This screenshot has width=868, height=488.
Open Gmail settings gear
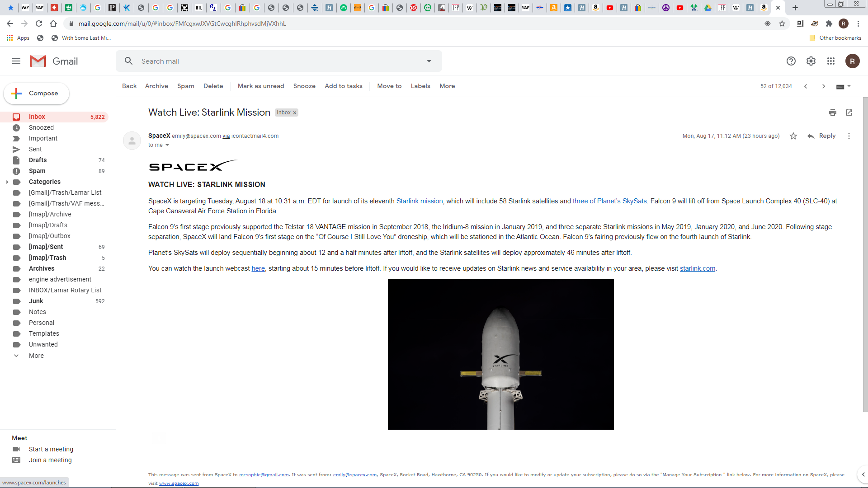(x=811, y=61)
